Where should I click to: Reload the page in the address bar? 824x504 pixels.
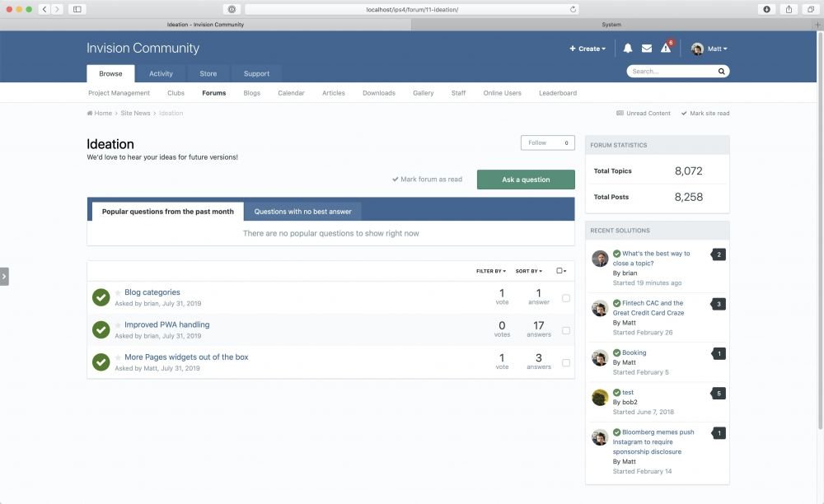573,9
